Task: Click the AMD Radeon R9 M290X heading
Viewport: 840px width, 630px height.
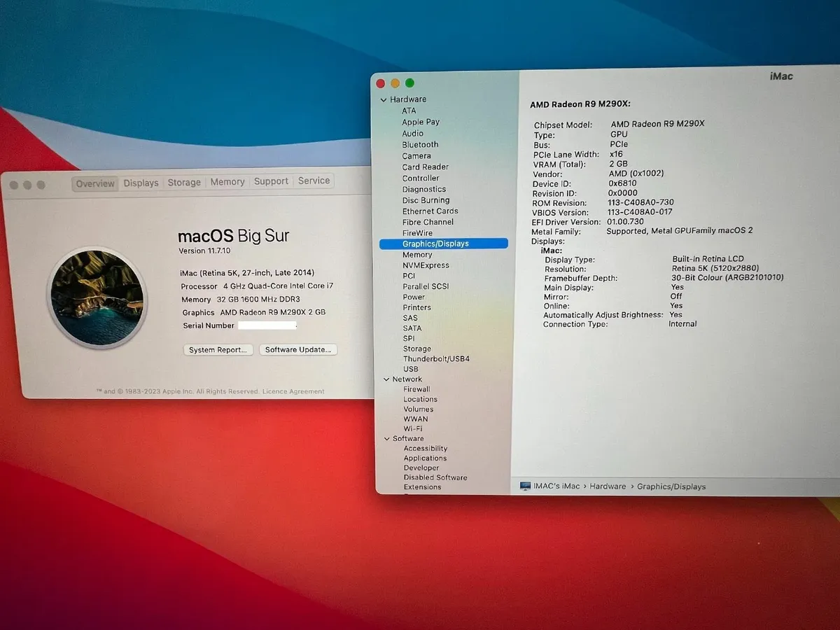Action: click(580, 104)
